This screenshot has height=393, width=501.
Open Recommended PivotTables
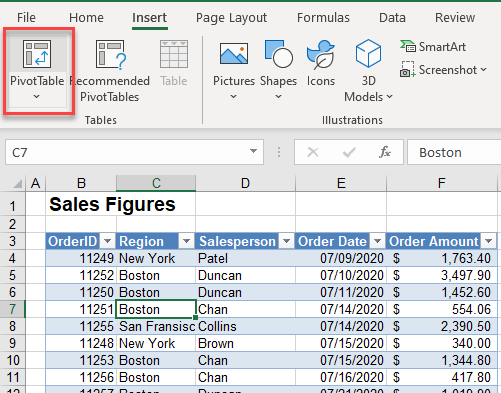(x=110, y=72)
